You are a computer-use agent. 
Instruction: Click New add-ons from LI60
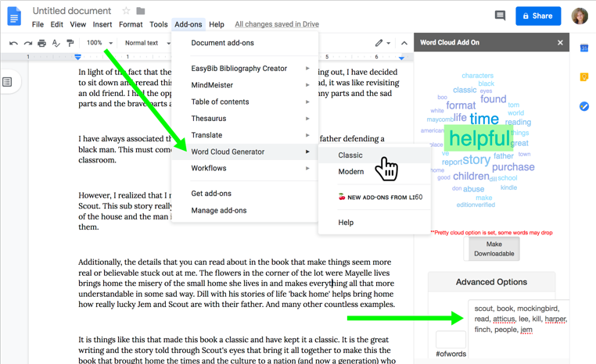tap(375, 197)
